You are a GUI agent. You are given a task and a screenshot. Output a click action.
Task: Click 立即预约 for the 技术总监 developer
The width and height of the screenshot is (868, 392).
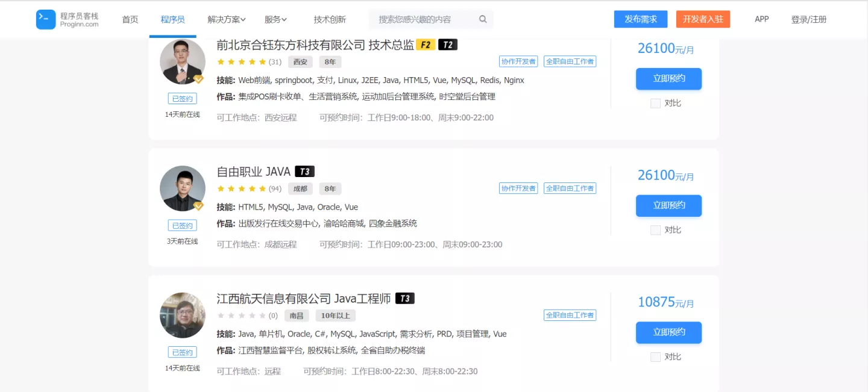[669, 79]
